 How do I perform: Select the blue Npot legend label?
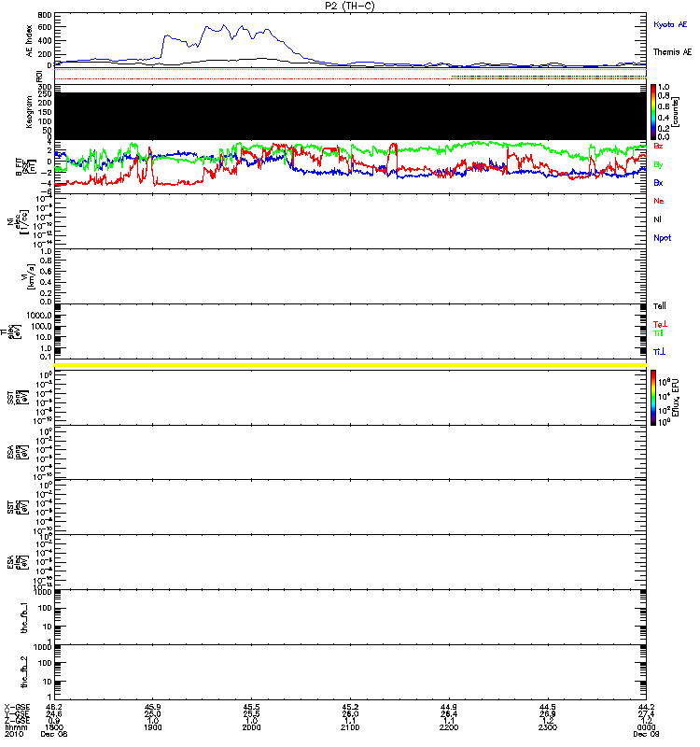(x=662, y=238)
